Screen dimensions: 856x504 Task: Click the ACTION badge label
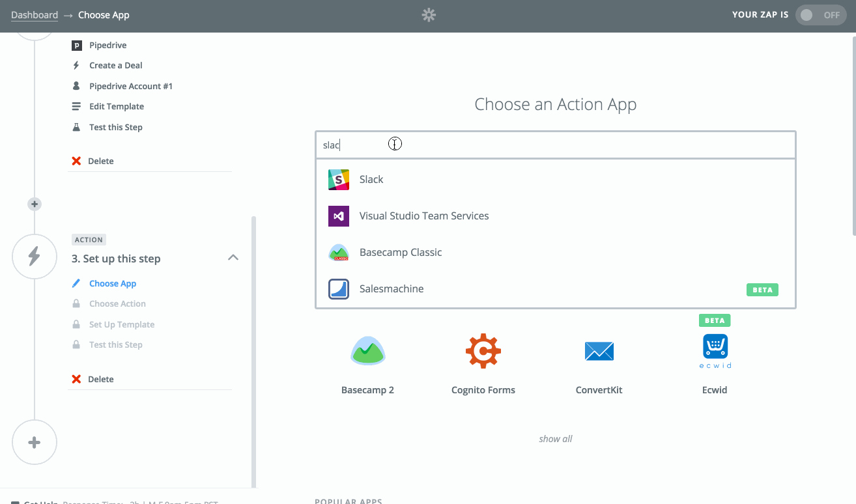(x=89, y=240)
